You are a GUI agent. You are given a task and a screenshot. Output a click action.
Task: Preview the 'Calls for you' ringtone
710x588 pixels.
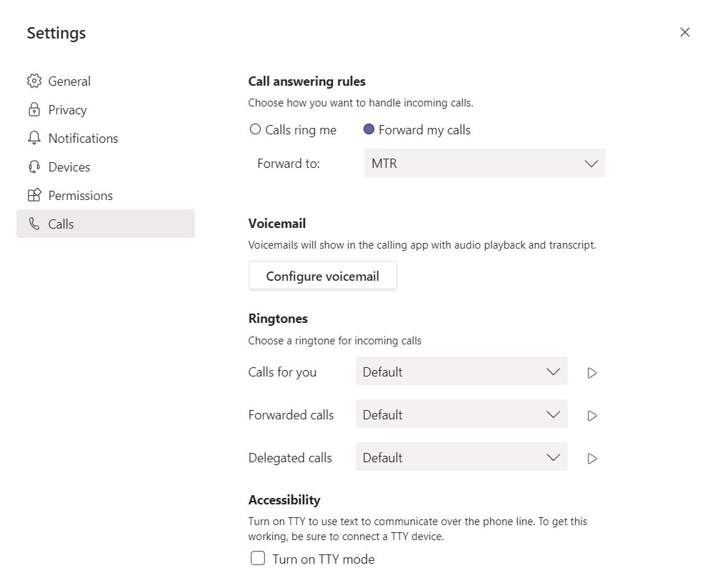[x=591, y=372]
